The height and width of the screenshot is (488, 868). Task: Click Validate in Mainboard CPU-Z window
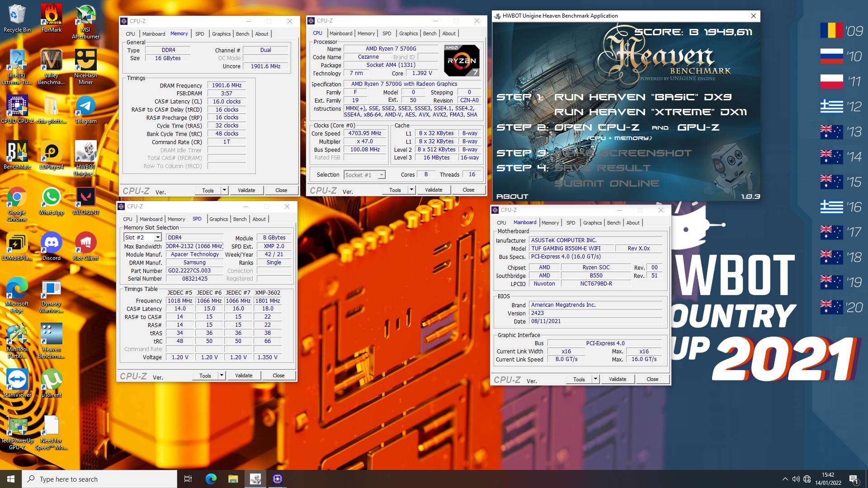(x=618, y=379)
